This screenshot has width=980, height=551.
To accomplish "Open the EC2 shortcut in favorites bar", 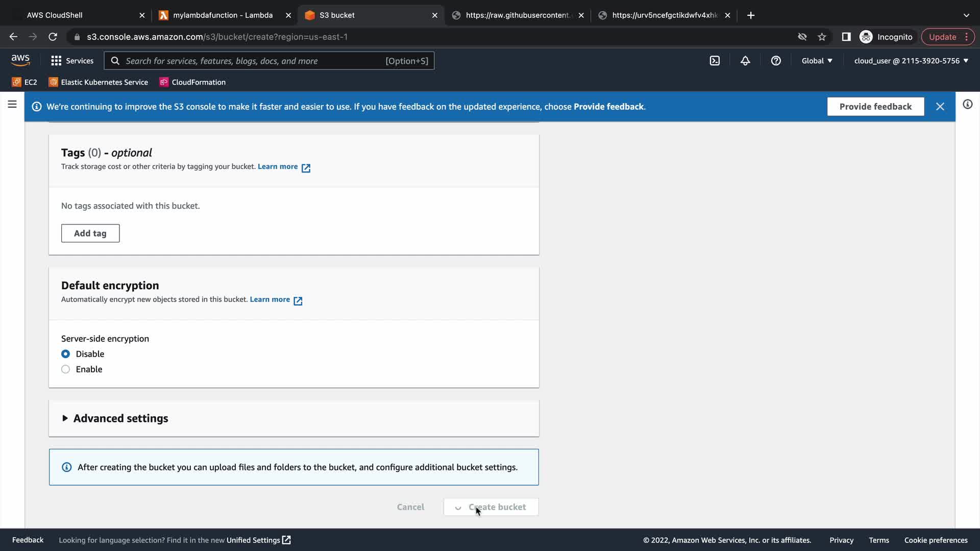I will pos(24,82).
